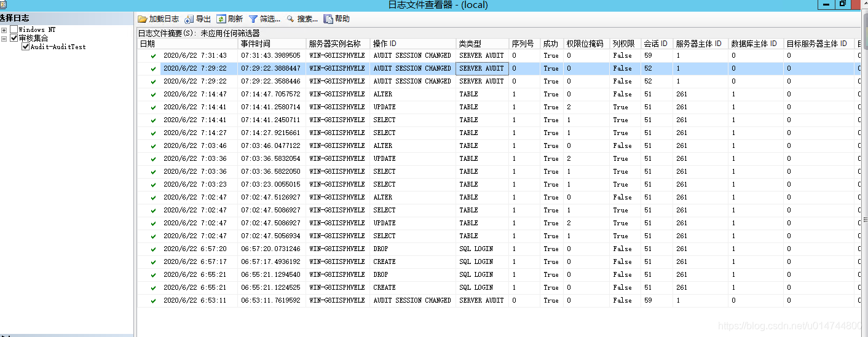Click green check icon in 06:57:17.4936192 row
Screen dimensions: 868x337
tap(153, 262)
